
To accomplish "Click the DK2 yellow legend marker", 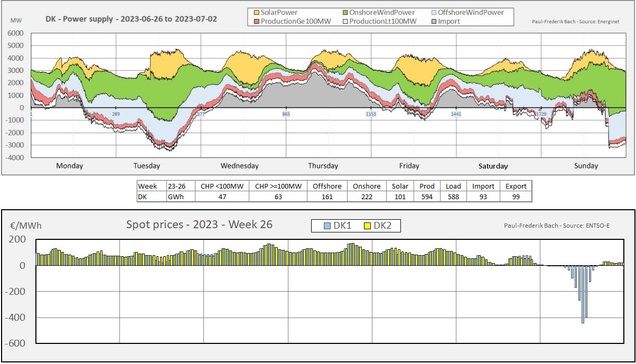I will tap(368, 226).
